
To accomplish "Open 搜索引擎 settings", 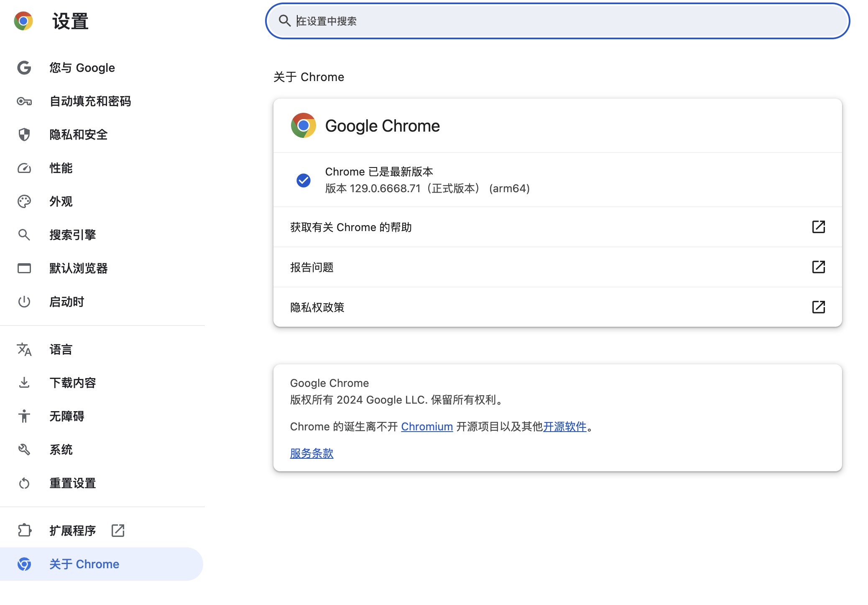I will click(x=102, y=235).
